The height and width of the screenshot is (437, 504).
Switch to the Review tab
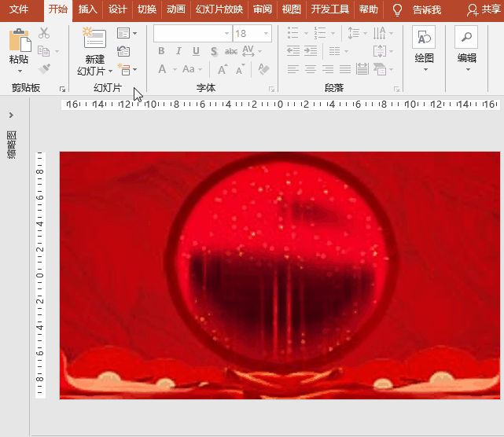[263, 9]
